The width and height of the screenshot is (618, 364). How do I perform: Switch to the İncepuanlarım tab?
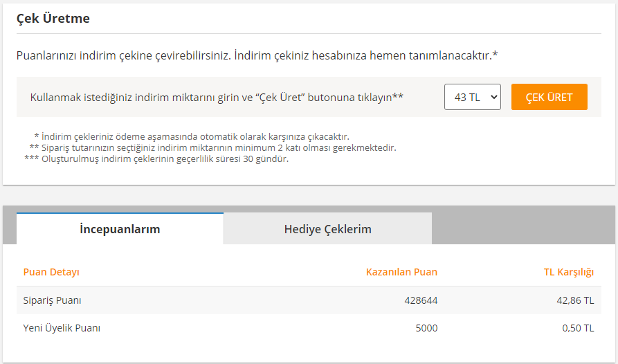[120, 229]
